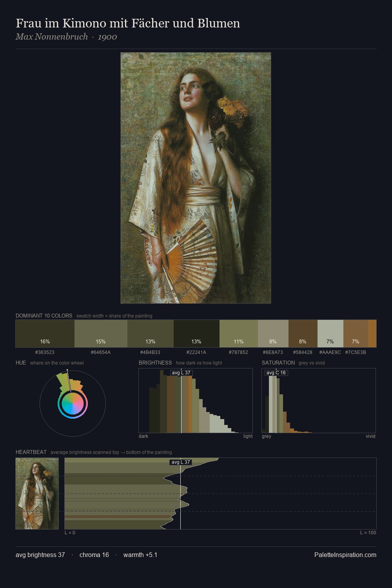Screen dimensions: 392x588
Task: Click the L = 0 axis label
Action: (70, 533)
